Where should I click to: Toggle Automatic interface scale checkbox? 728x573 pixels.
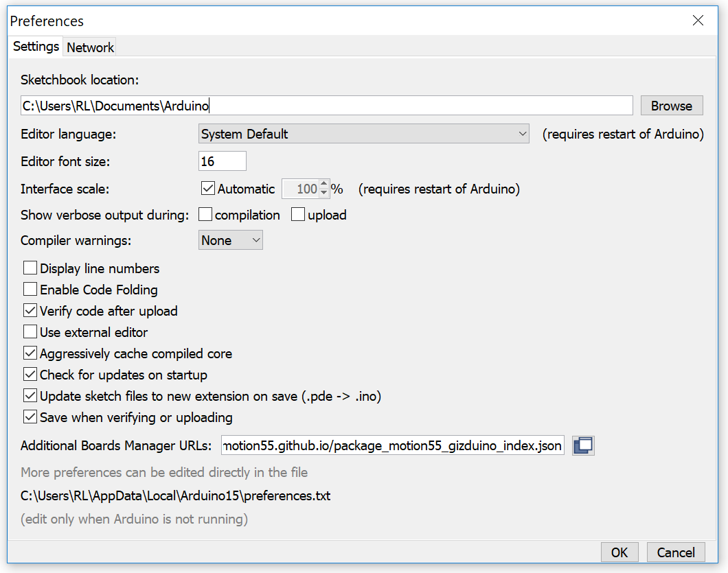(207, 189)
